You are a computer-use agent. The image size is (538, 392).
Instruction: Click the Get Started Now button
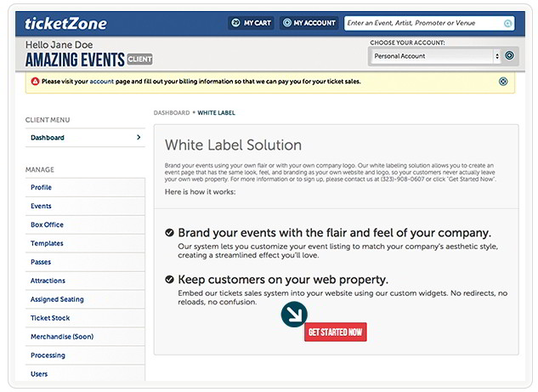click(x=335, y=332)
